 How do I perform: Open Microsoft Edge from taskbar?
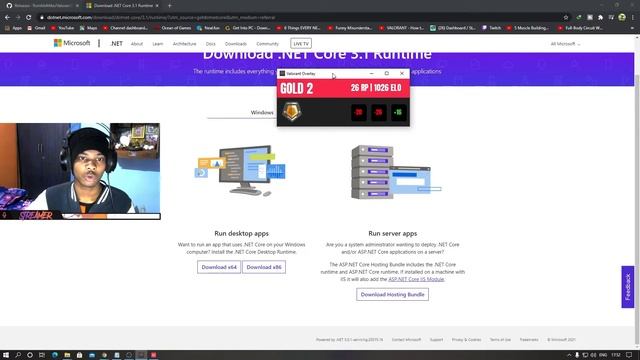tap(55, 355)
